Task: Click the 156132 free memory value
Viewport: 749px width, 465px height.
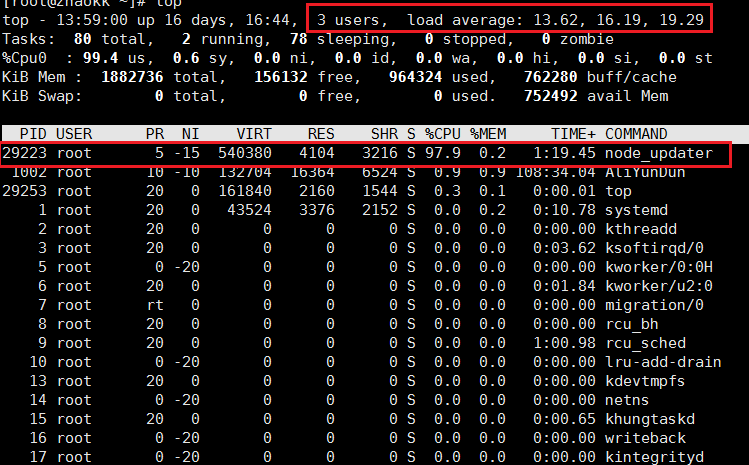Action: point(281,77)
